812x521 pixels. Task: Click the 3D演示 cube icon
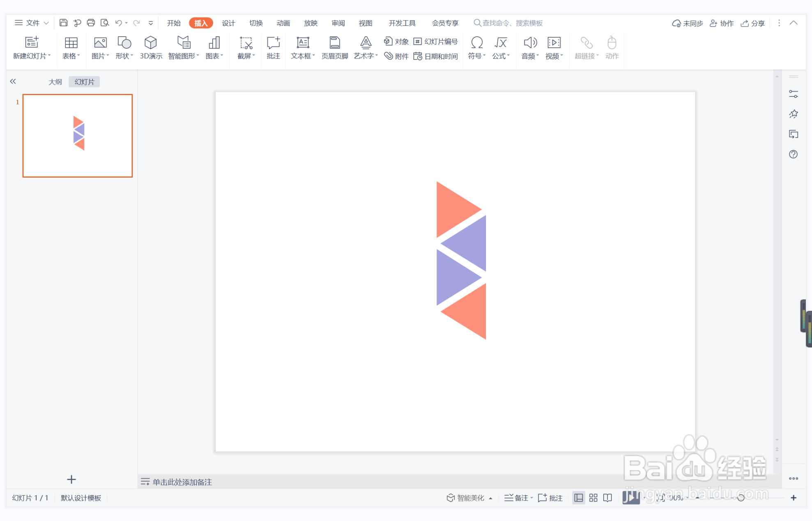pos(150,43)
